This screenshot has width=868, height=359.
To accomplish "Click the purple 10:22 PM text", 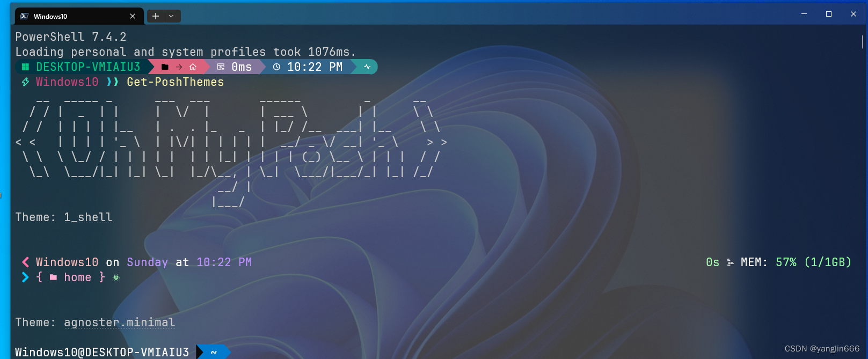I will pyautogui.click(x=224, y=262).
